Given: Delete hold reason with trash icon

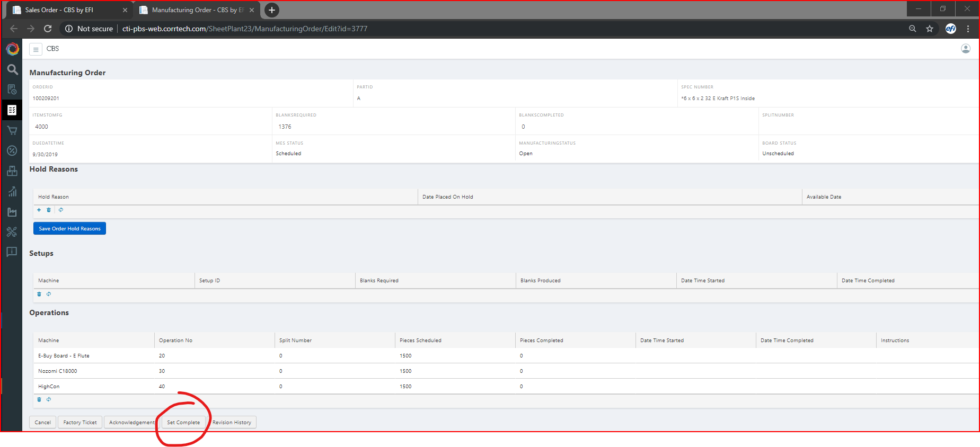Looking at the screenshot, I should pyautogui.click(x=49, y=210).
